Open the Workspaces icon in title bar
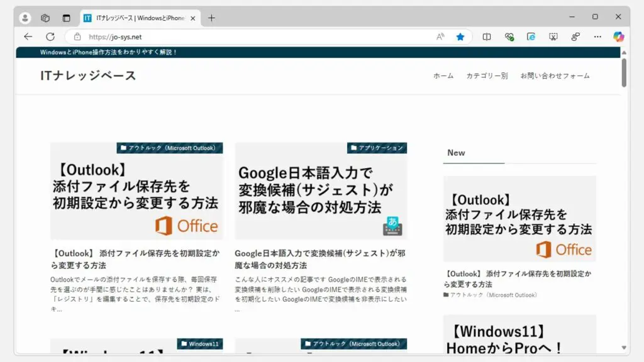The width and height of the screenshot is (644, 362). 45,18
